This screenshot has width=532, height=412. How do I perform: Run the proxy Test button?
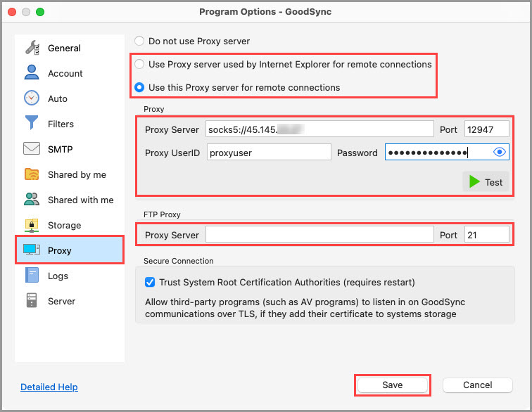pyautogui.click(x=486, y=182)
